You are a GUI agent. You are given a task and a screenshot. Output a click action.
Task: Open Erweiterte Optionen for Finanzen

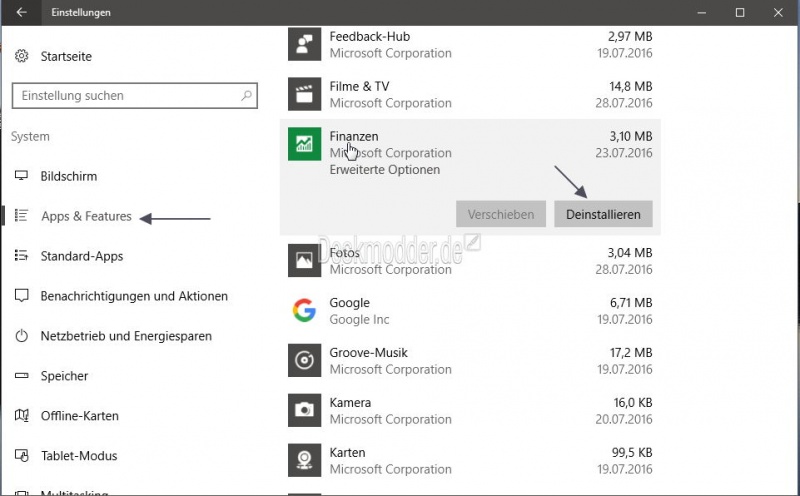(385, 169)
